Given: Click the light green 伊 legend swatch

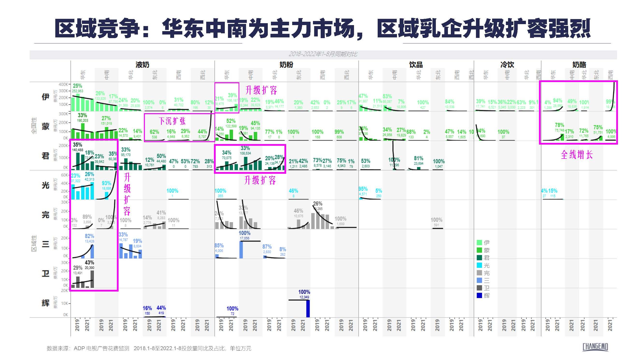Looking at the screenshot, I should [x=479, y=242].
